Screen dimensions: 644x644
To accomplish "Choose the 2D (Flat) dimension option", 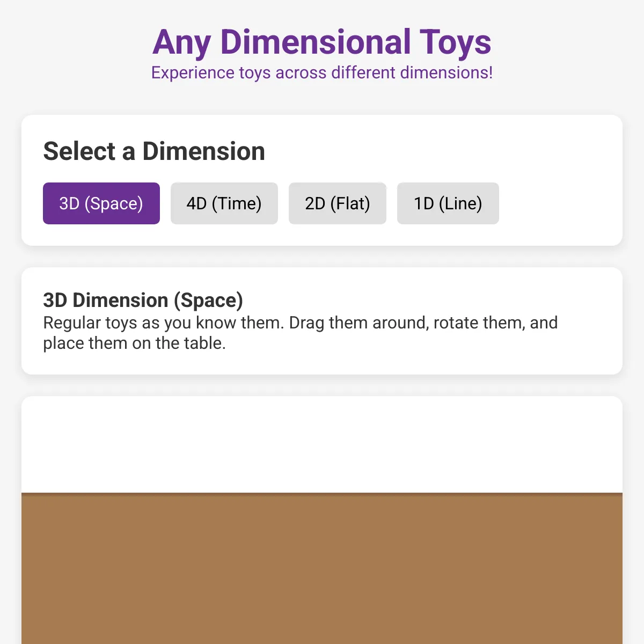I will coord(338,203).
